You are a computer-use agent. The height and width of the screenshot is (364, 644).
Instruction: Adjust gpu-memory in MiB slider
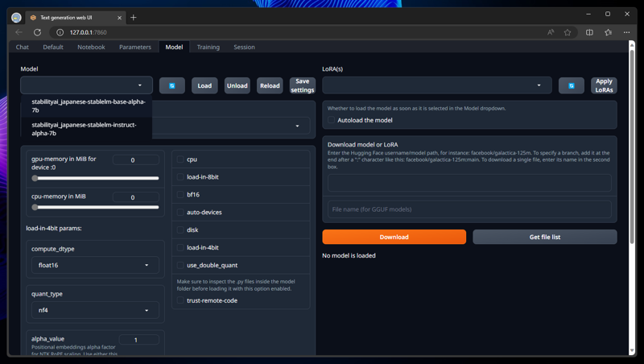tap(95, 178)
